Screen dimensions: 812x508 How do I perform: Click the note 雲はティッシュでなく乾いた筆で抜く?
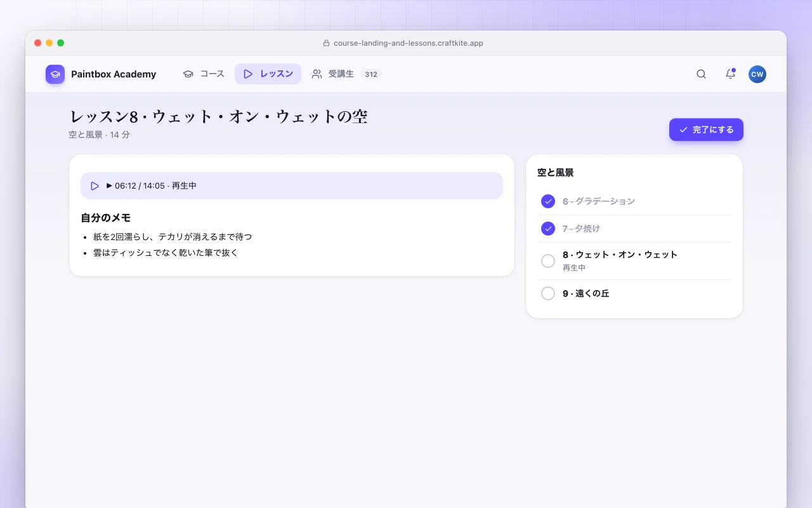(x=166, y=253)
